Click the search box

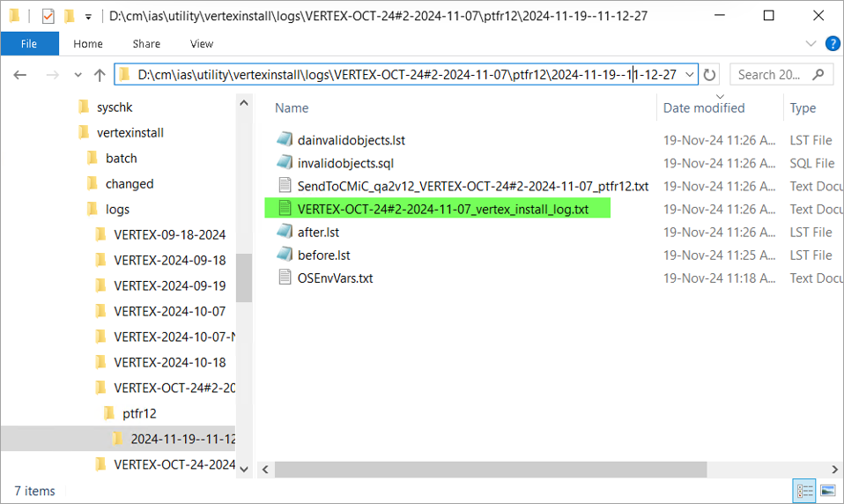pos(781,74)
